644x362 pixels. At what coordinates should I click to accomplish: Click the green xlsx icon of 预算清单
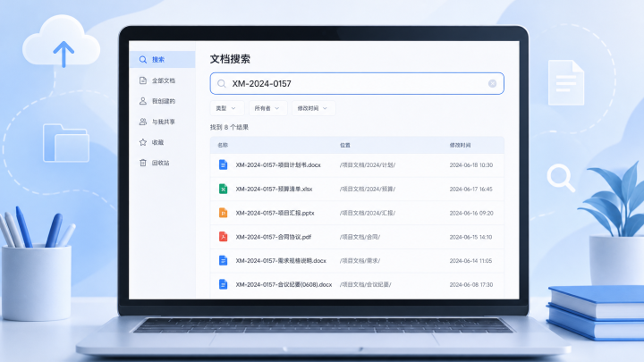[223, 189]
